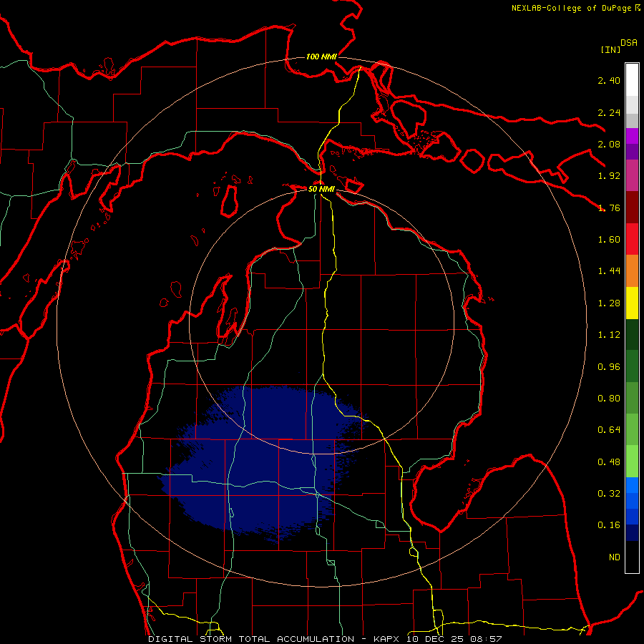Select the 0.80 legend value
The image size is (644, 644).
point(609,399)
